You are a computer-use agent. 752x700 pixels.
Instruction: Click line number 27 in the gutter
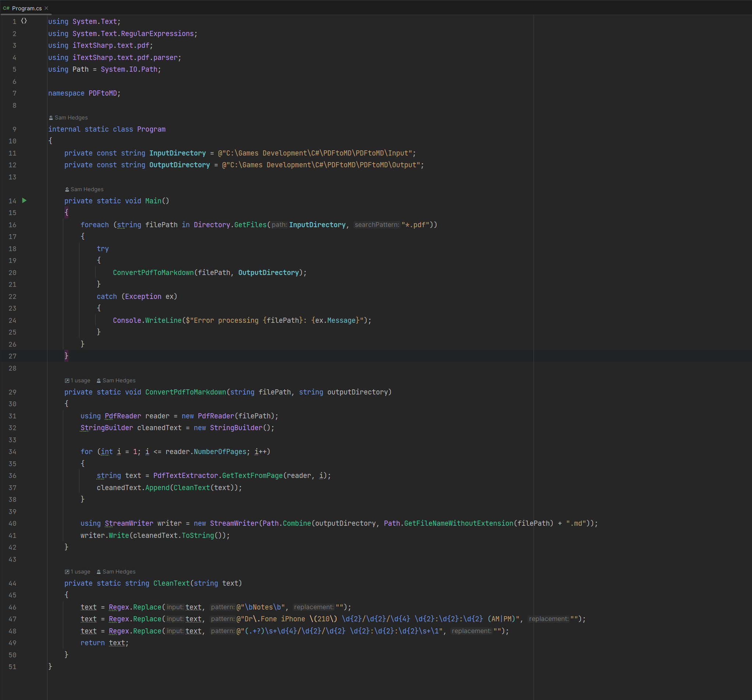pyautogui.click(x=13, y=356)
